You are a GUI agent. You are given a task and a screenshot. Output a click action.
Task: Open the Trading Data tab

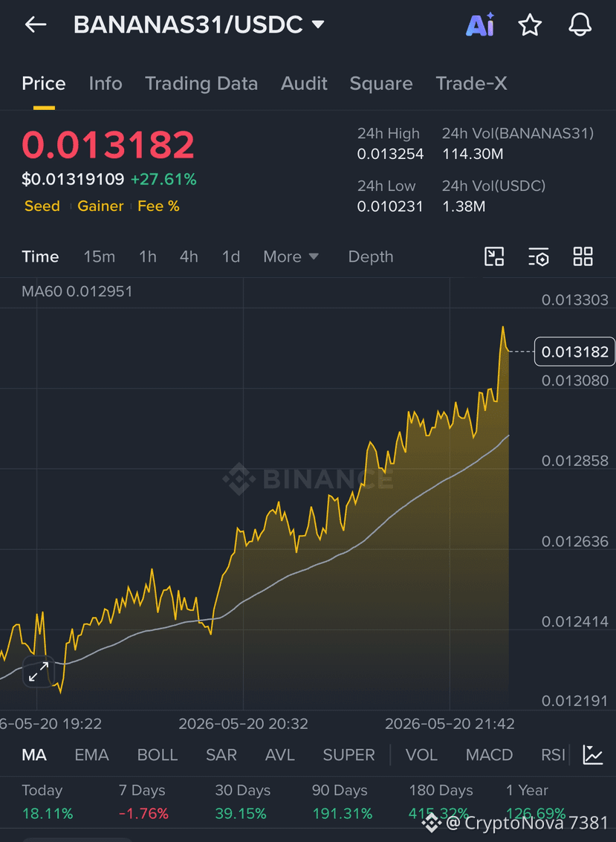pyautogui.click(x=201, y=84)
